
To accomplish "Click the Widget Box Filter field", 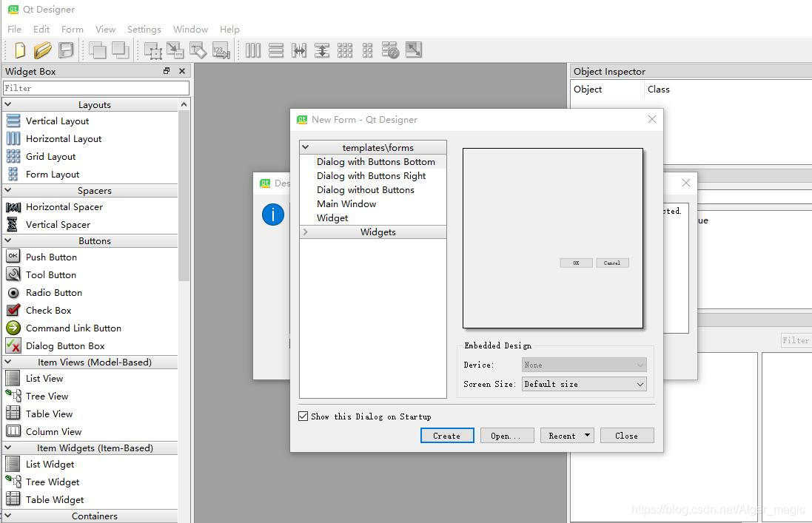I will click(x=96, y=88).
